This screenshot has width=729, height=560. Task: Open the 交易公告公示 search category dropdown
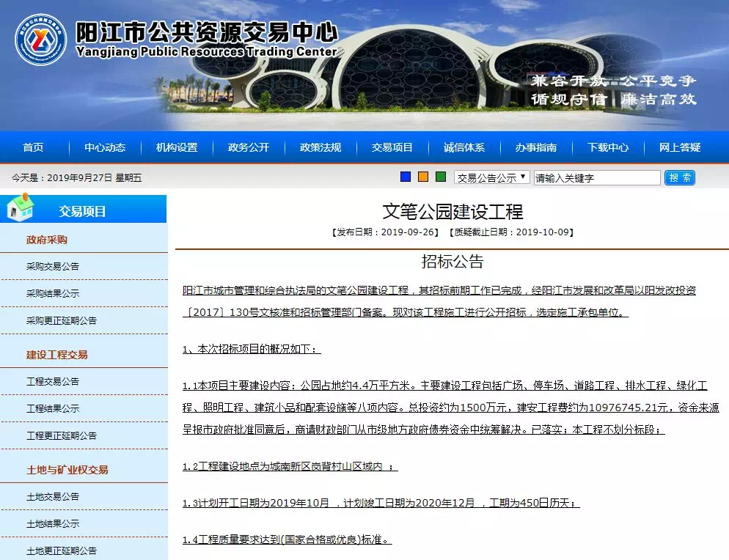491,177
